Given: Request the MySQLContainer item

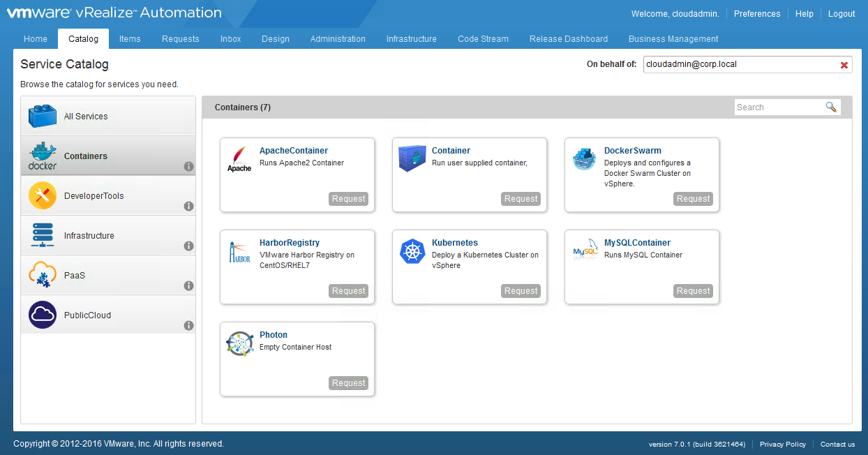Looking at the screenshot, I should coord(694,291).
